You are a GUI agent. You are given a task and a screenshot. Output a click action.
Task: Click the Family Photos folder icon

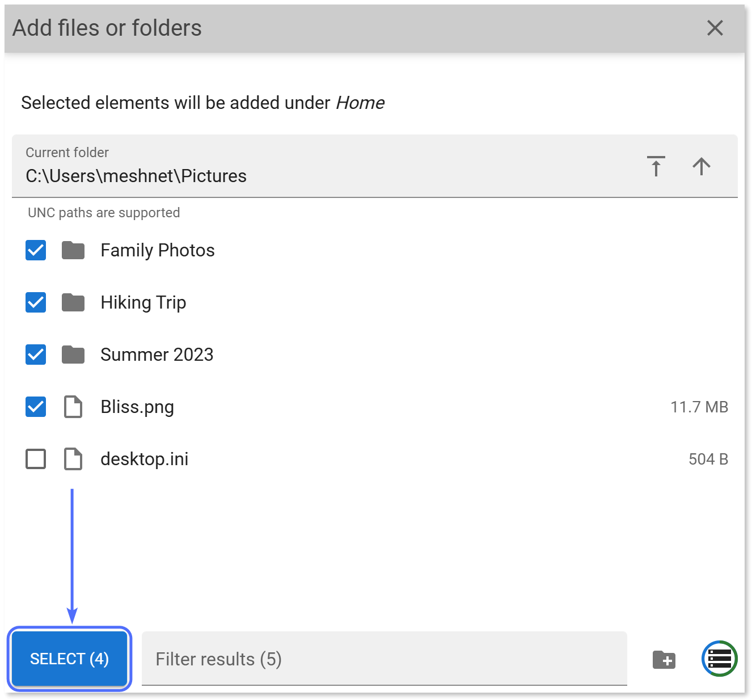(x=73, y=250)
